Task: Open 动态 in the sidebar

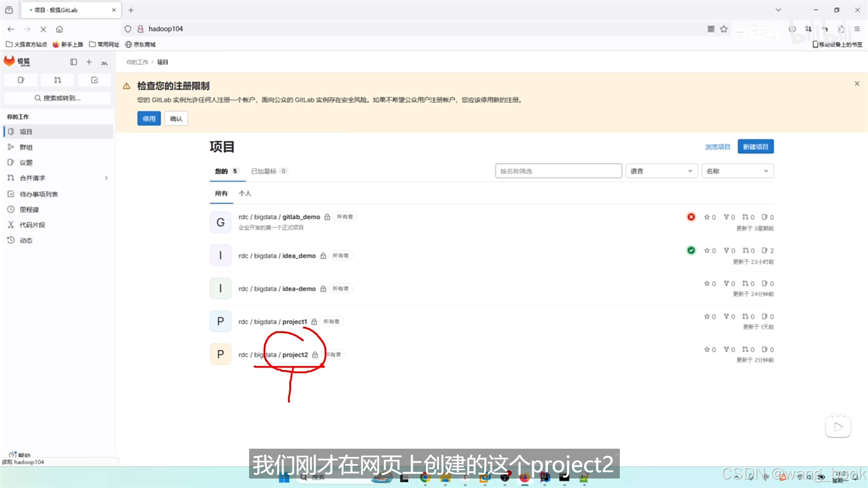Action: tap(58, 240)
